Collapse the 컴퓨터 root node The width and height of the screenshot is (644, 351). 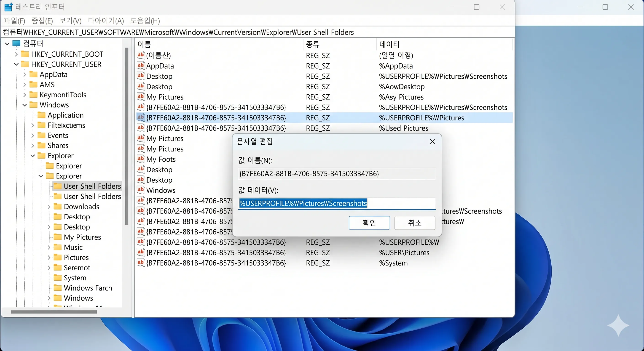(x=7, y=44)
